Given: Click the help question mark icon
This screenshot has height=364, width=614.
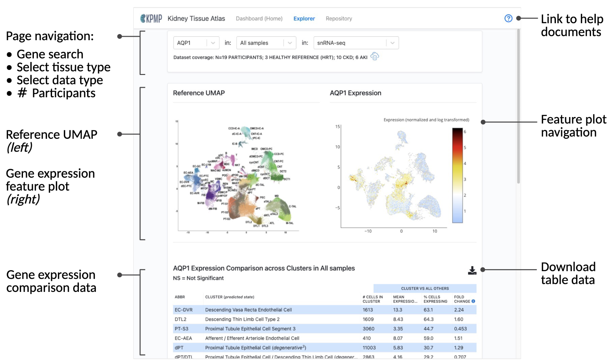Looking at the screenshot, I should 508,19.
